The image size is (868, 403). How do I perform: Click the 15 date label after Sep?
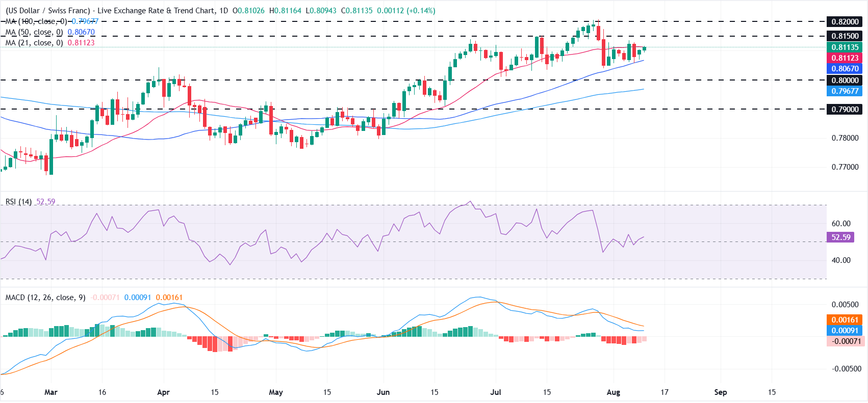coord(772,392)
